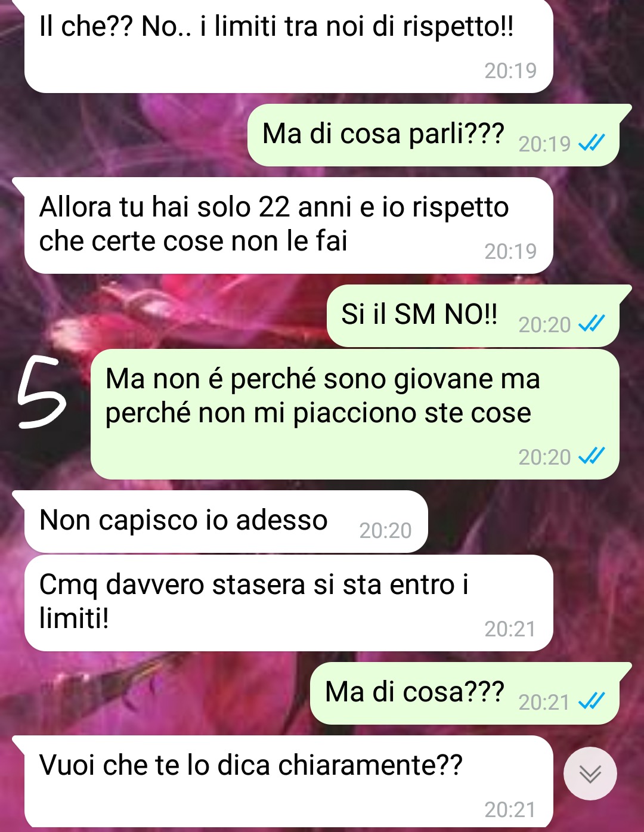The height and width of the screenshot is (832, 644).
Task: Select message 'Cmq davvero stasera si sta entro'
Action: pyautogui.click(x=289, y=603)
